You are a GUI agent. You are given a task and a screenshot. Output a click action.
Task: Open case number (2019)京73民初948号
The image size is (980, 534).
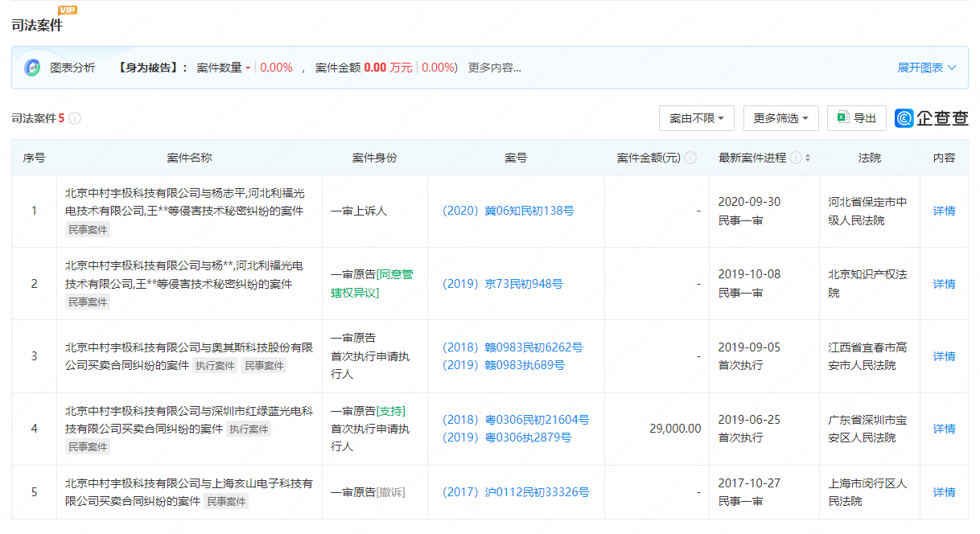coord(502,283)
